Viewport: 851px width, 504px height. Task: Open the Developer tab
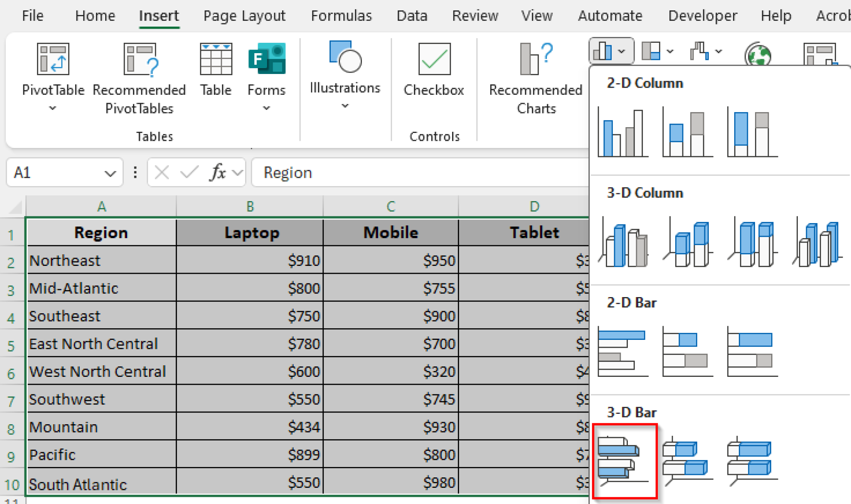click(x=702, y=16)
